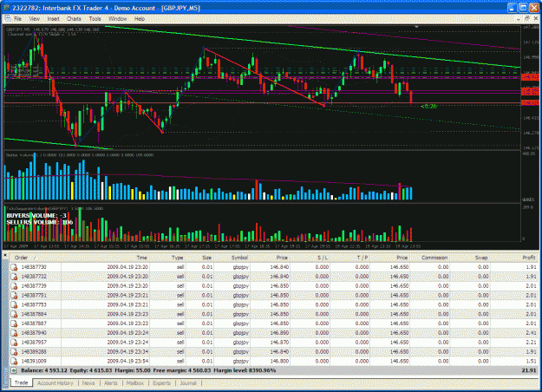Click the profit value 2.41
Screen dimensions: 542x392
(531, 333)
